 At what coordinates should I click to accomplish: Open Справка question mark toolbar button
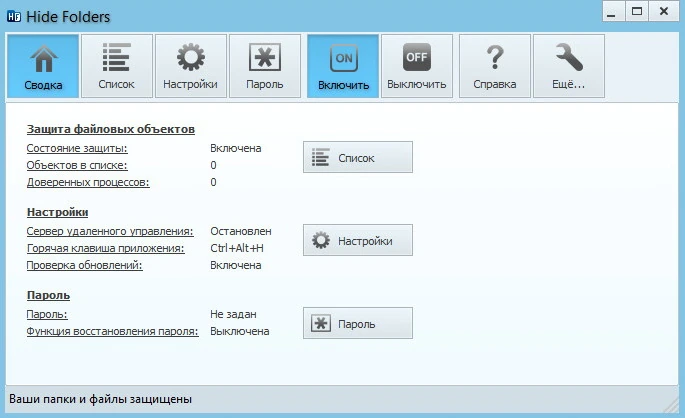pyautogui.click(x=495, y=66)
